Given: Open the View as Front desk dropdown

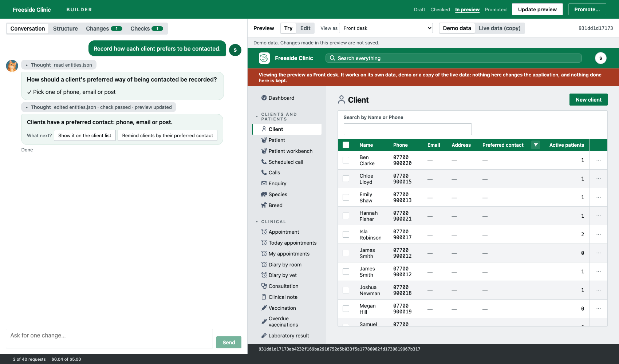Looking at the screenshot, I should point(386,28).
